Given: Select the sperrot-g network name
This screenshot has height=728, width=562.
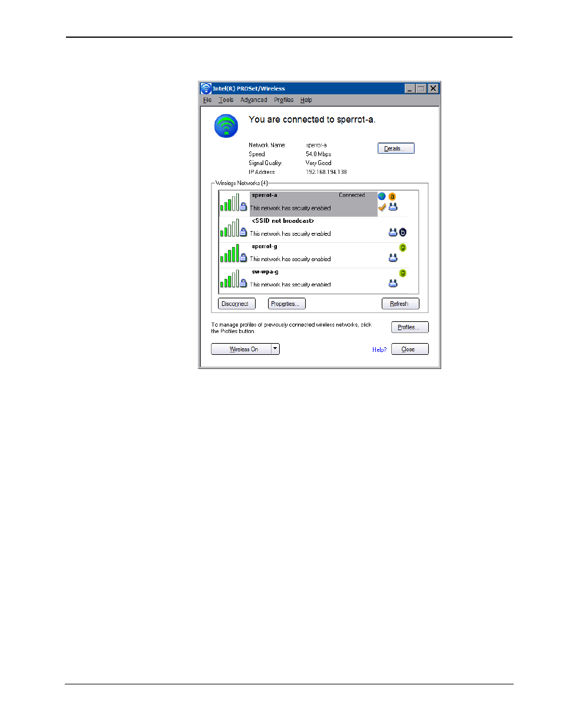Looking at the screenshot, I should tap(265, 246).
